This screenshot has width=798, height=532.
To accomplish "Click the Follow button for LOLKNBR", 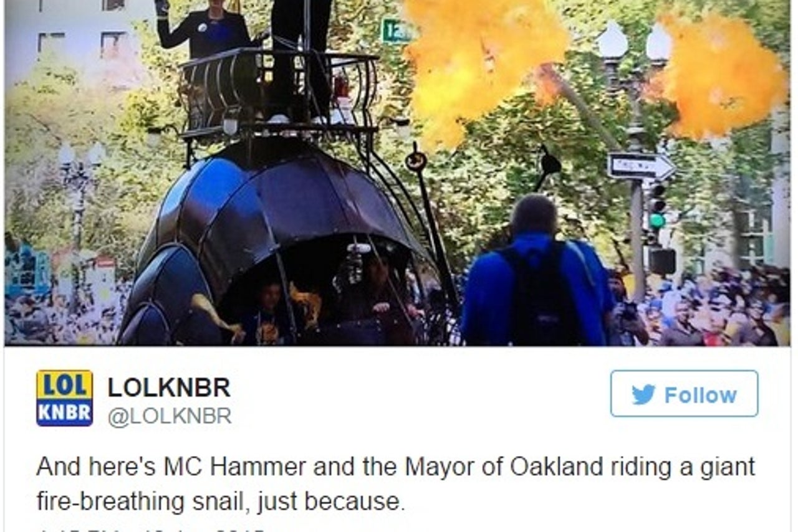I will click(684, 394).
